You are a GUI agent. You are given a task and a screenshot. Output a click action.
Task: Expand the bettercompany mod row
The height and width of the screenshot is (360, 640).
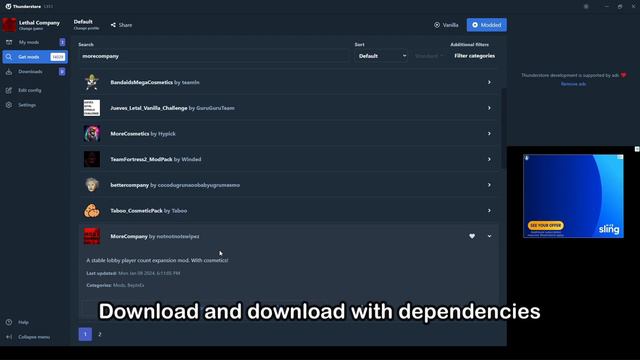coord(289,185)
